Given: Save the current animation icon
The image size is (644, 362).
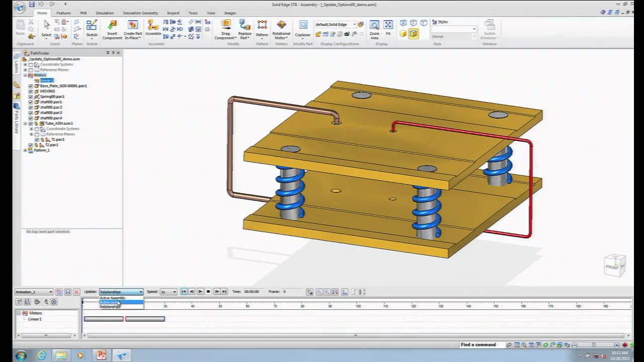Looking at the screenshot, I should tap(68, 292).
